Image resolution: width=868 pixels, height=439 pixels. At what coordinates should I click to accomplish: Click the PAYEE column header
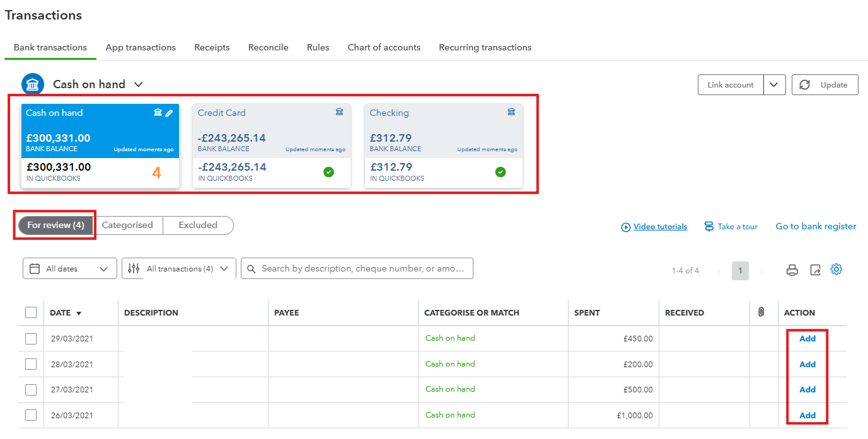287,313
